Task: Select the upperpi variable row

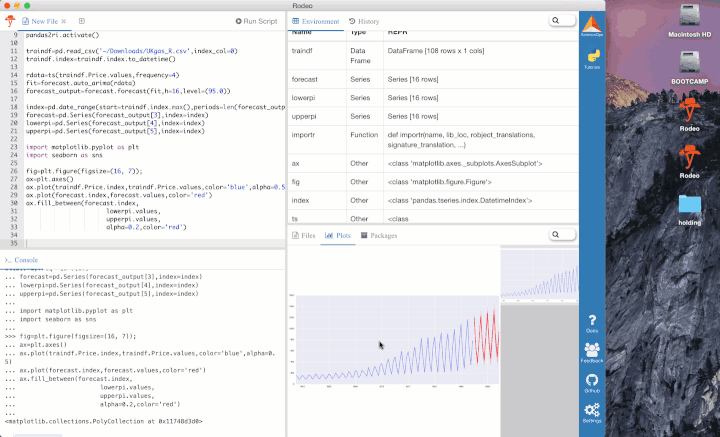Action: [x=433, y=117]
